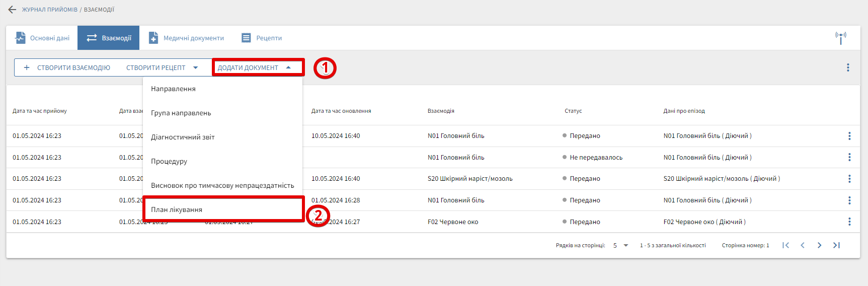
Task: Go to the next page
Action: pyautogui.click(x=819, y=245)
